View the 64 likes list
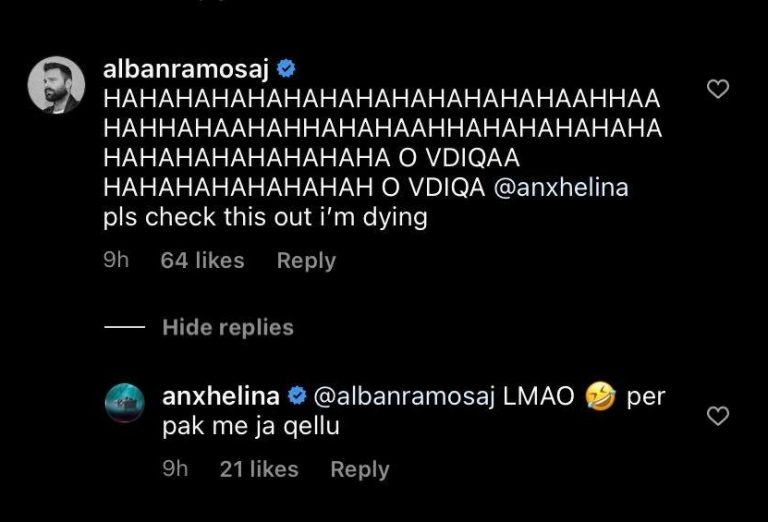The height and width of the screenshot is (522, 768). tap(202, 260)
